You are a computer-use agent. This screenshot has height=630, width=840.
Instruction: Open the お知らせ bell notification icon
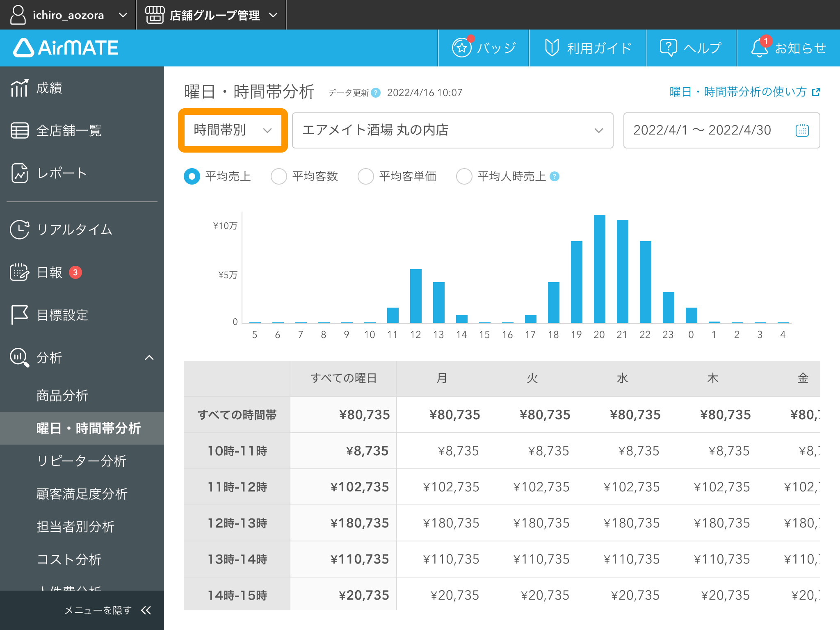tap(759, 48)
